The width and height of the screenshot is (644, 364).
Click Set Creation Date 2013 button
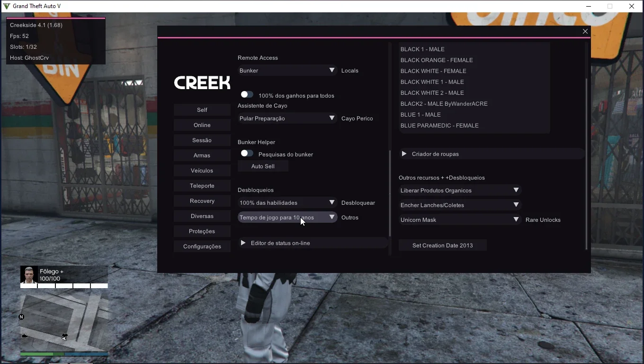click(442, 246)
